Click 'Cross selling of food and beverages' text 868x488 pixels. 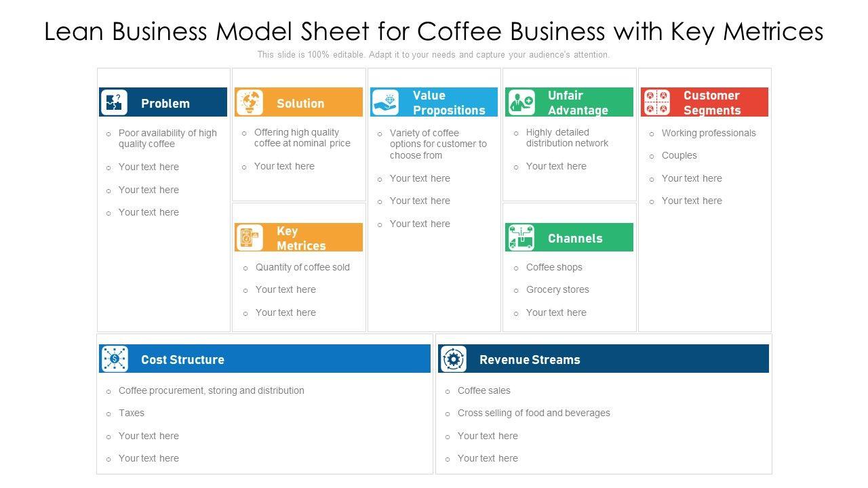(534, 413)
